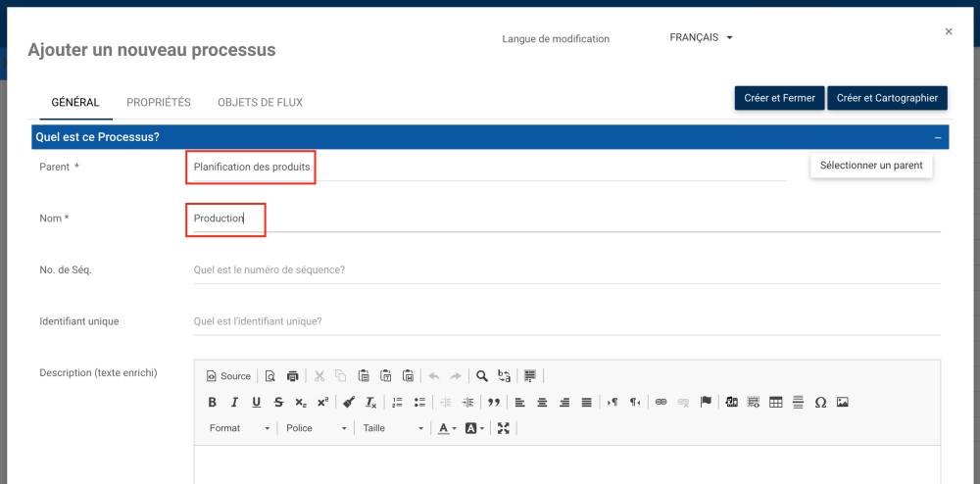
Task: Toggle italic formatting
Action: 234,402
